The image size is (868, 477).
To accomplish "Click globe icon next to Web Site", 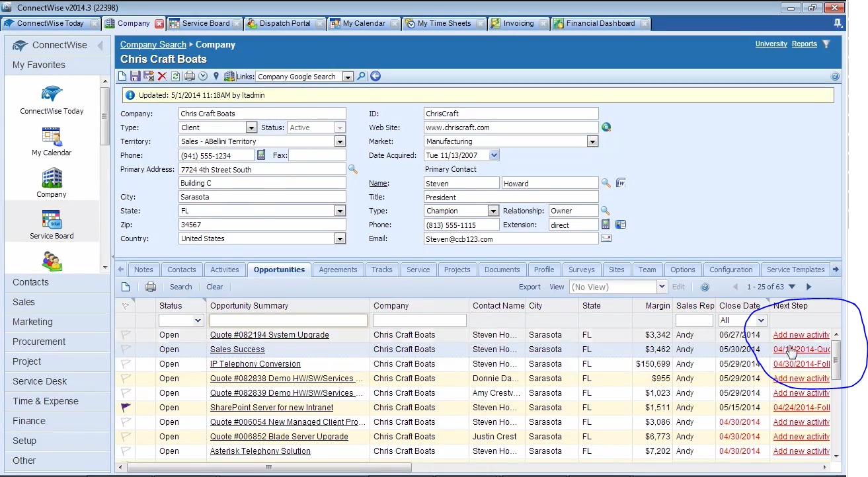I will (606, 128).
